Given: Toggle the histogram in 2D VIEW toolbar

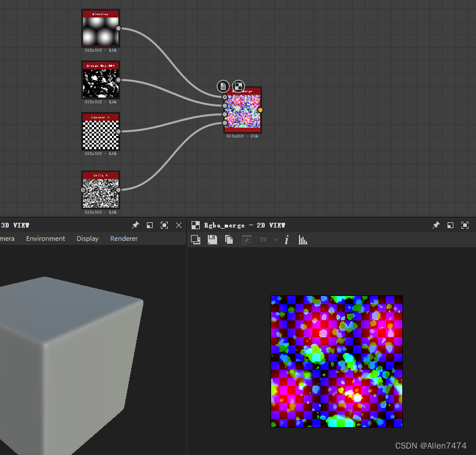Looking at the screenshot, I should [302, 240].
